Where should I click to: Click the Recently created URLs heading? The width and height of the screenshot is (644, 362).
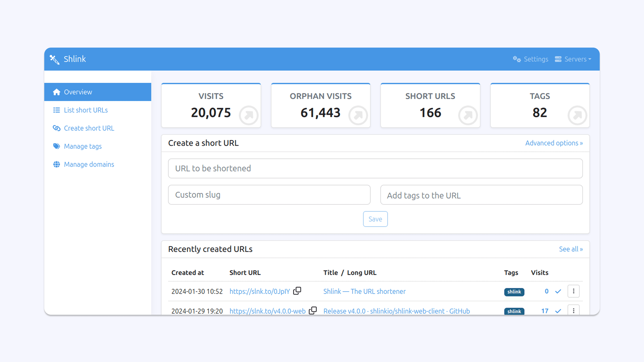tap(210, 249)
